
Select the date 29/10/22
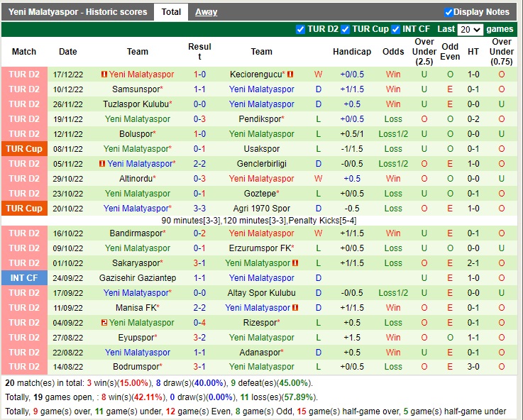coord(67,179)
